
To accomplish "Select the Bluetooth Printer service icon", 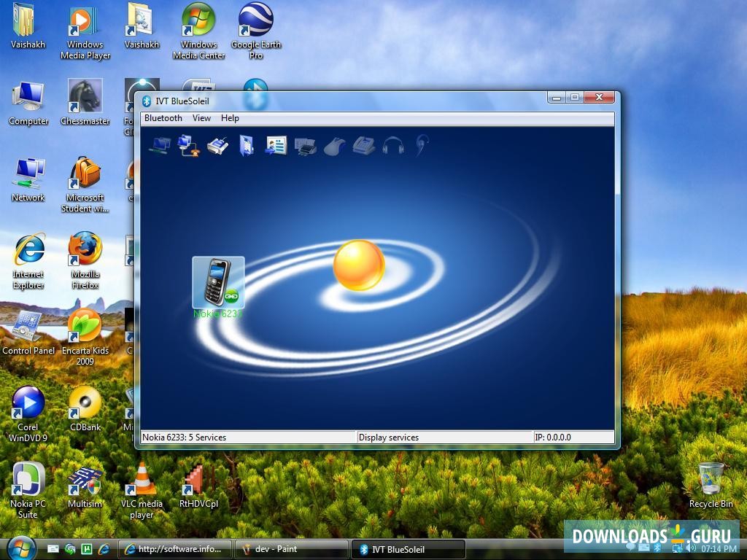I will (x=305, y=146).
